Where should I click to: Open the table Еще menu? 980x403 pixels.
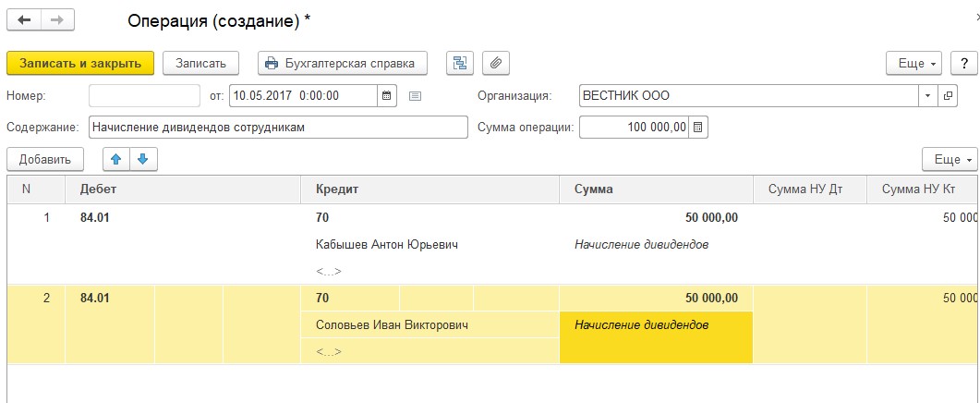[x=950, y=160]
